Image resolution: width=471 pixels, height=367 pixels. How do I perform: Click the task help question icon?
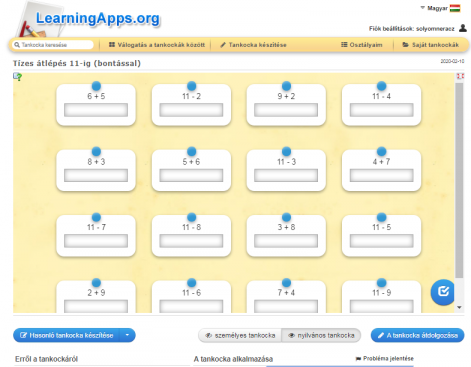coord(17,77)
